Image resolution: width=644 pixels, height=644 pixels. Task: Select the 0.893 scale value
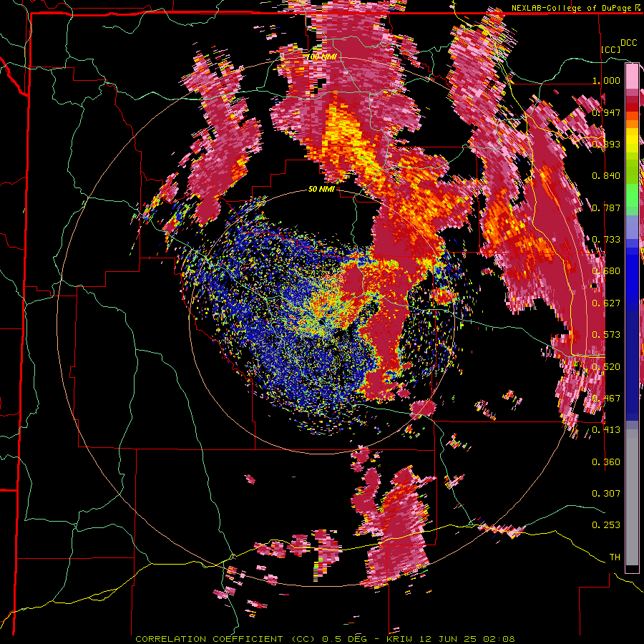pos(606,144)
